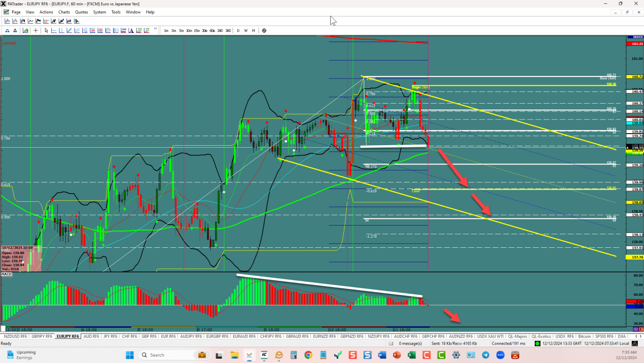
Task: Open the View menu
Action: pyautogui.click(x=30, y=12)
